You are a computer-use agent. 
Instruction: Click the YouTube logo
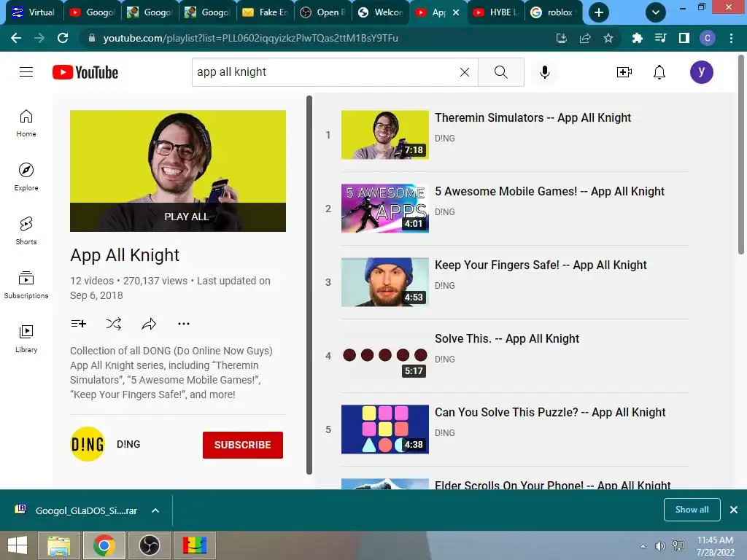(x=85, y=72)
